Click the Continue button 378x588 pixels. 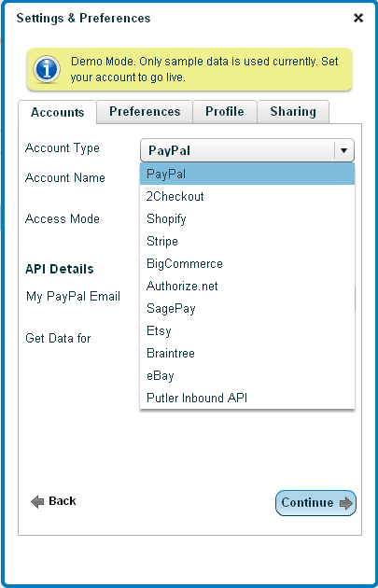pyautogui.click(x=315, y=503)
